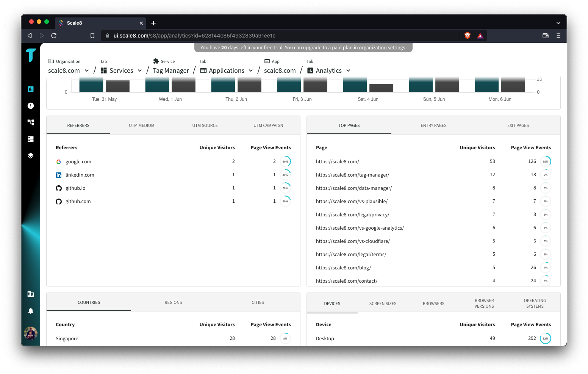The image size is (588, 374).
Task: Show the Browser Versions tab
Action: pyautogui.click(x=484, y=304)
